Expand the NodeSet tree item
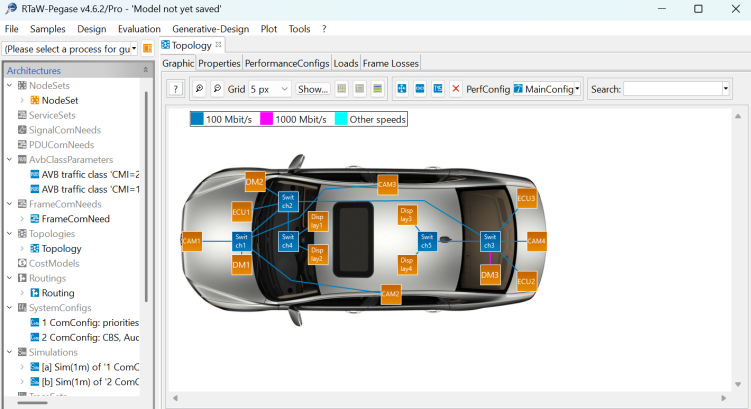The width and height of the screenshot is (751, 409). 22,100
